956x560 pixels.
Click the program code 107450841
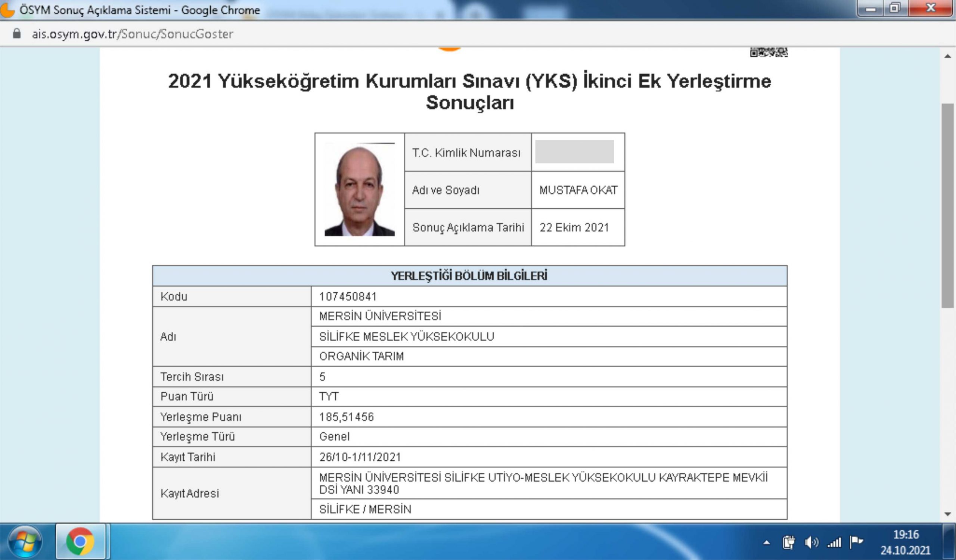pyautogui.click(x=348, y=296)
